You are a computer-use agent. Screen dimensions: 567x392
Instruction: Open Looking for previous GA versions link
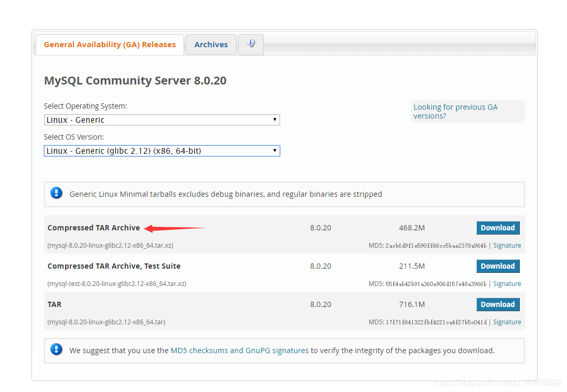456,111
